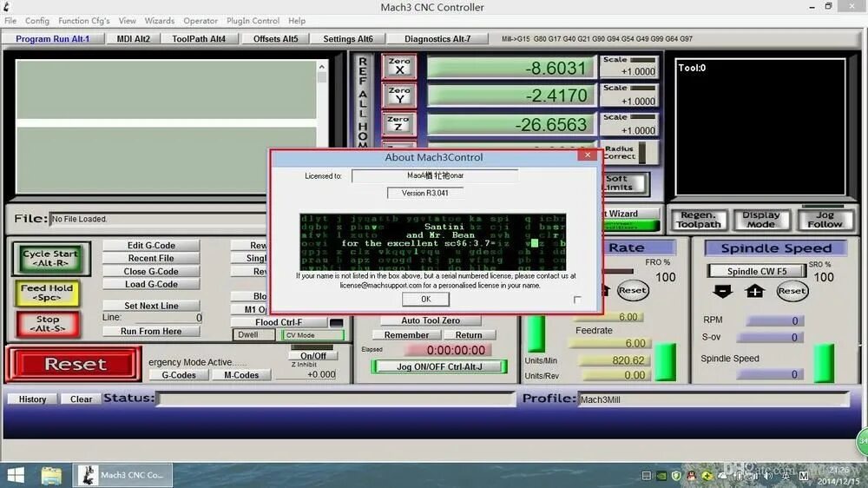Open File Explorer from the taskbar
This screenshot has height=488, width=868.
51,475
